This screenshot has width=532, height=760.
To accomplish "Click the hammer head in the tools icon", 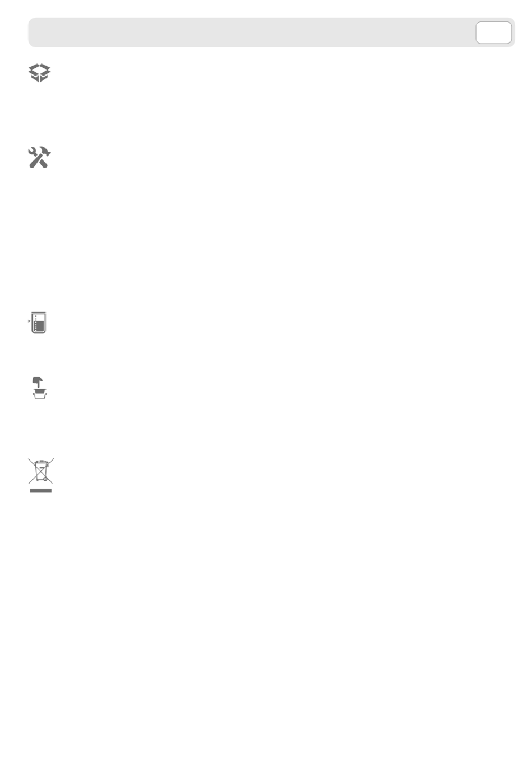I will click(45, 152).
